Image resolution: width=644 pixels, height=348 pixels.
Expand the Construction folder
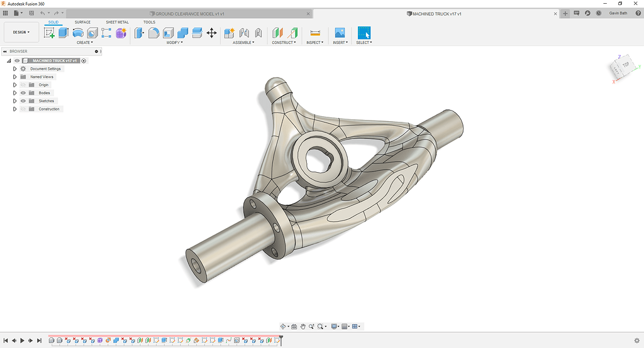tap(15, 109)
